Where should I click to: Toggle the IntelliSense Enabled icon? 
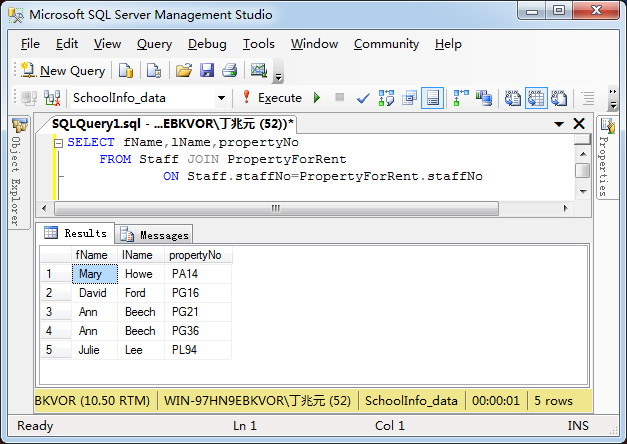click(432, 98)
